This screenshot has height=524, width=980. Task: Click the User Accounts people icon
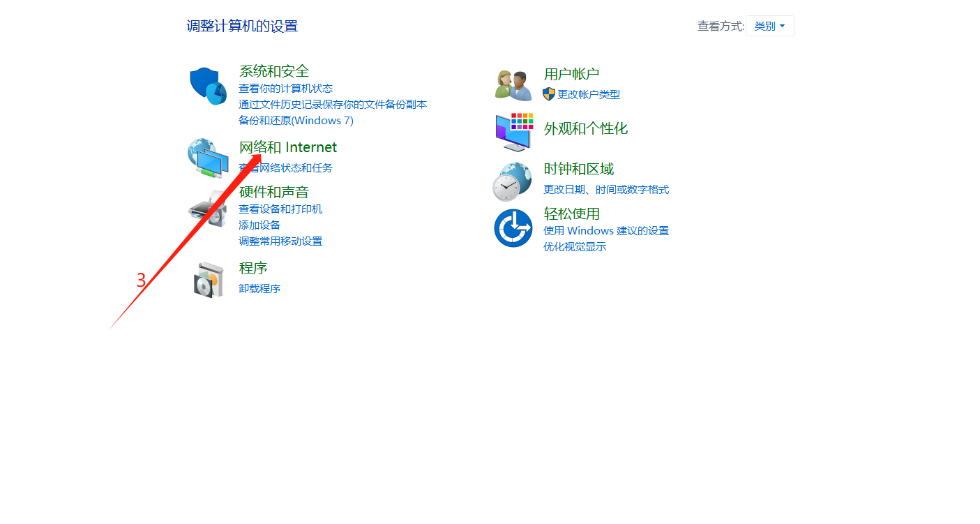pyautogui.click(x=514, y=86)
